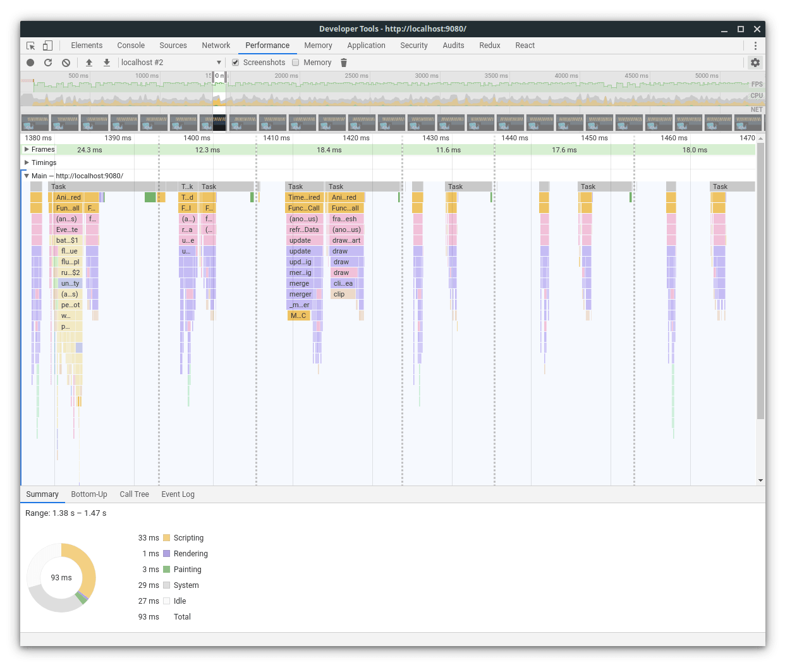Open DevTools three-dot customize menu

click(755, 46)
